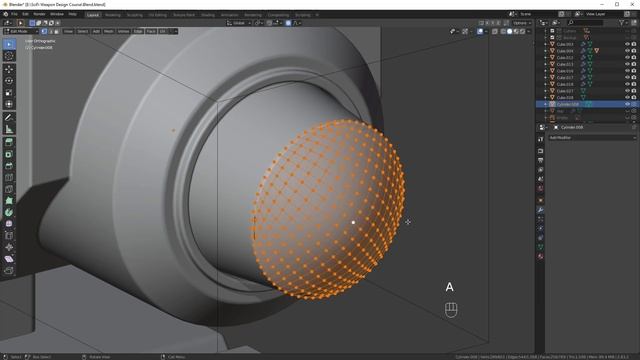Select the Smooth tool
This screenshot has height=360, width=640.
[9, 224]
